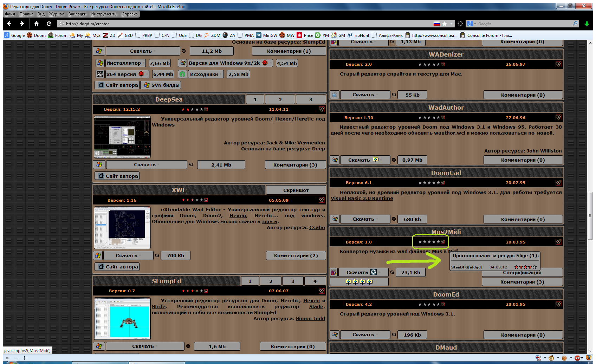Bookmark this page with the star icon
The image size is (596, 364).
445,24
